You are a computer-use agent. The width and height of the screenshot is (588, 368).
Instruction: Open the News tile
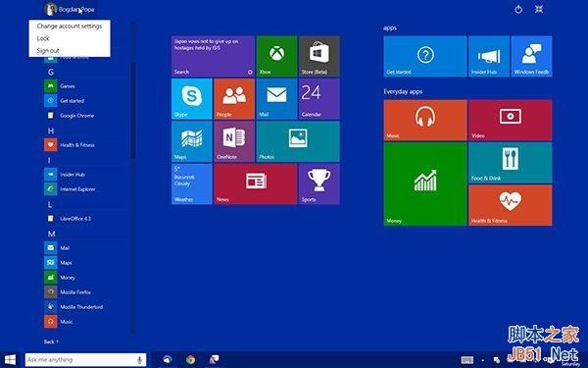coord(256,184)
